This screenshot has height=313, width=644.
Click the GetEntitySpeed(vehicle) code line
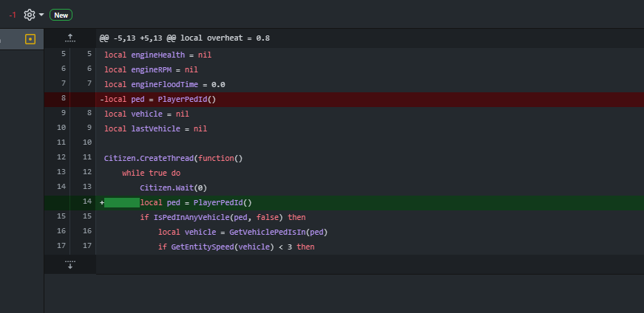236,247
